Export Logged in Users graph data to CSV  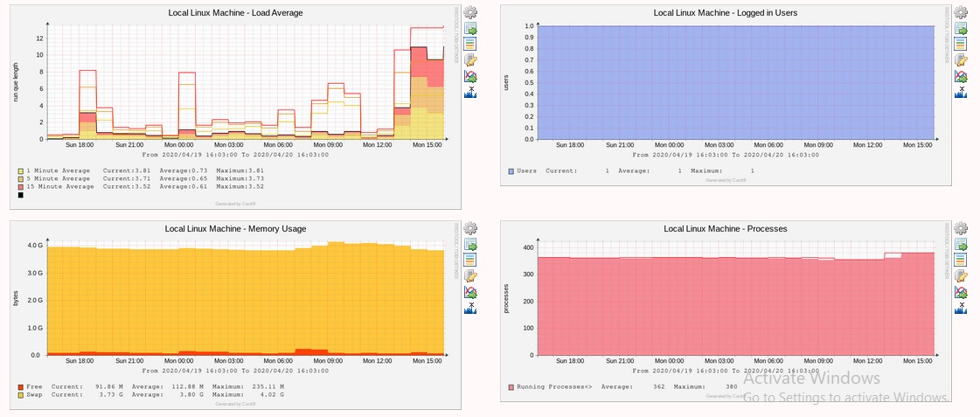coord(961,28)
